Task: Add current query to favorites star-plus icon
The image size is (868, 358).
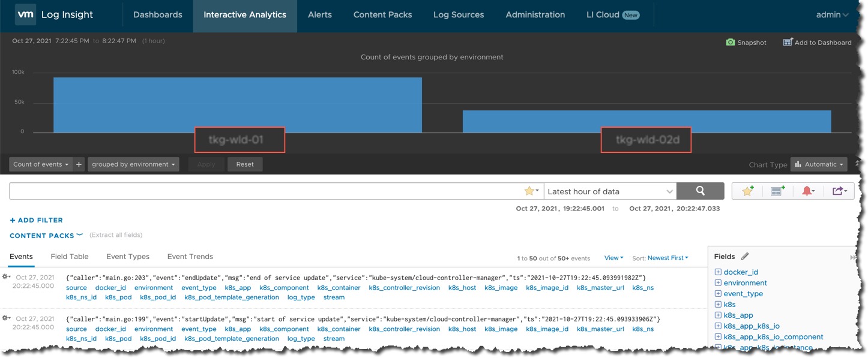Action: [x=747, y=191]
